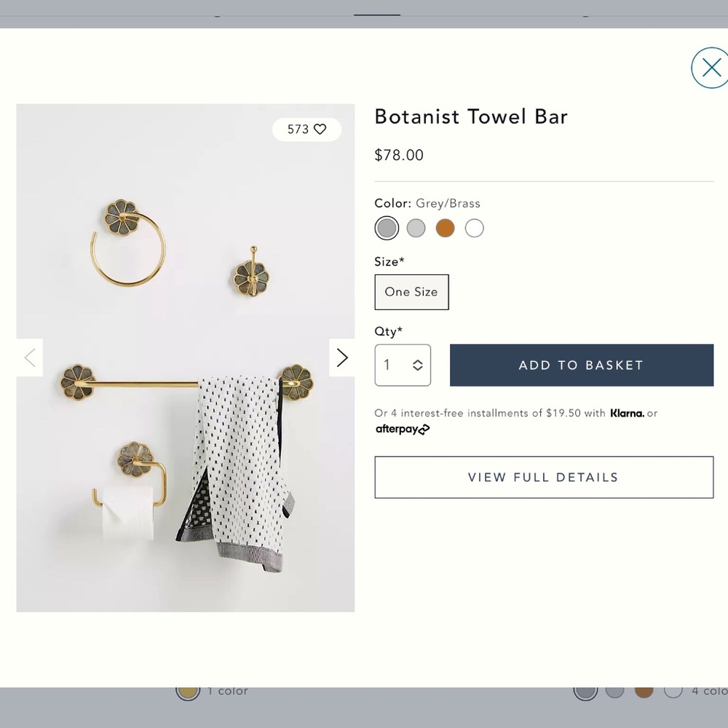Image resolution: width=728 pixels, height=728 pixels.
Task: Click Add to Basket
Action: click(580, 365)
